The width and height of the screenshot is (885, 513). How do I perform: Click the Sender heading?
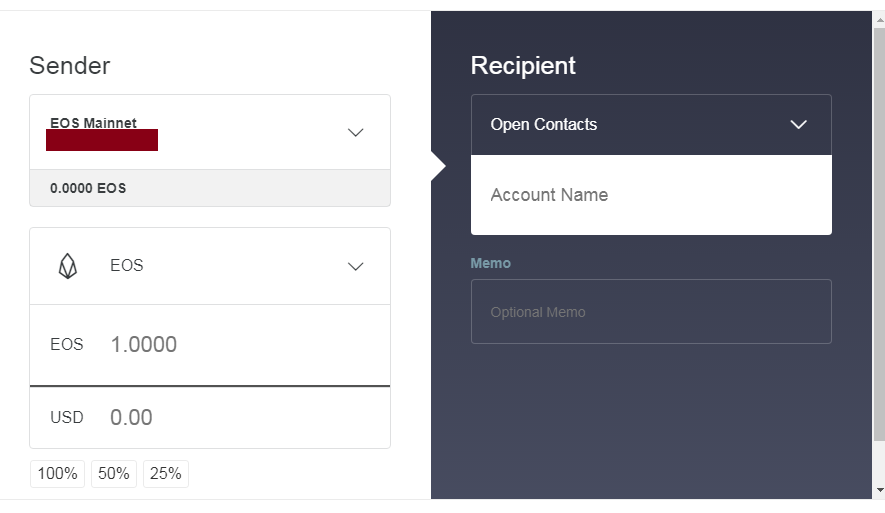(x=70, y=65)
